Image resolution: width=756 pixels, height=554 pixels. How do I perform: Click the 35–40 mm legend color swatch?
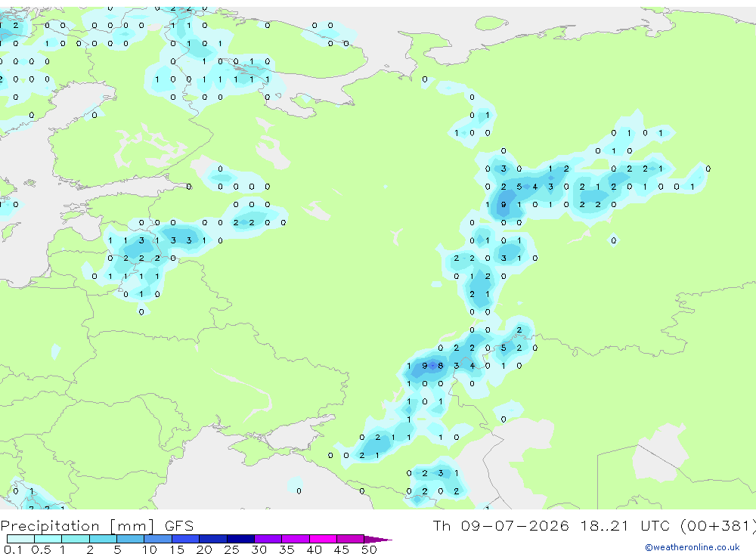[x=296, y=539]
